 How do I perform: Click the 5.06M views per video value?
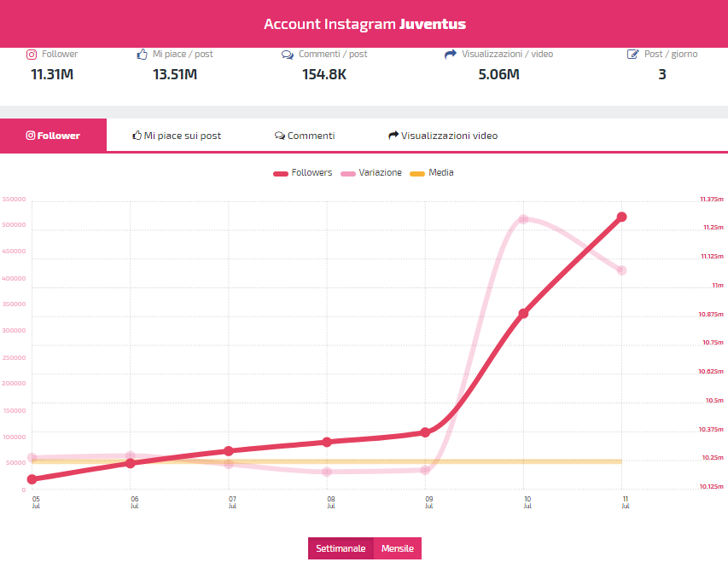point(498,74)
